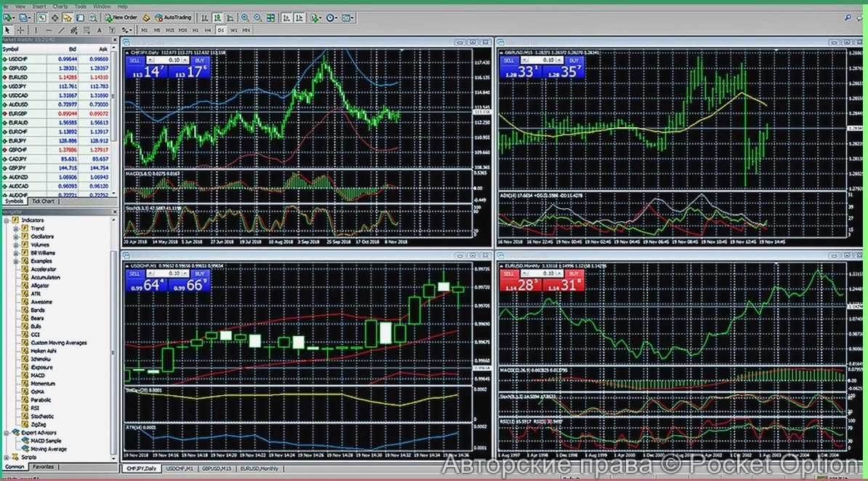Expand the Scripts node in Navigator

coord(7,457)
